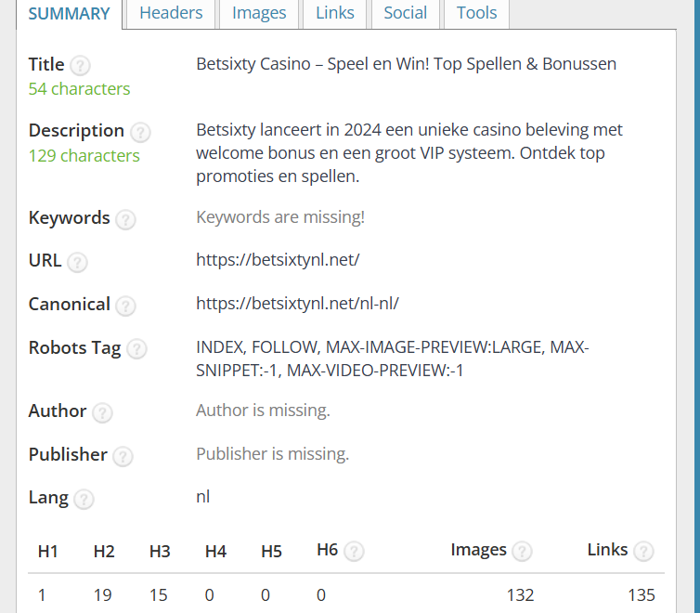Click the betsixtynl.net URL text
Image resolution: width=700 pixels, height=613 pixels.
coord(278,260)
